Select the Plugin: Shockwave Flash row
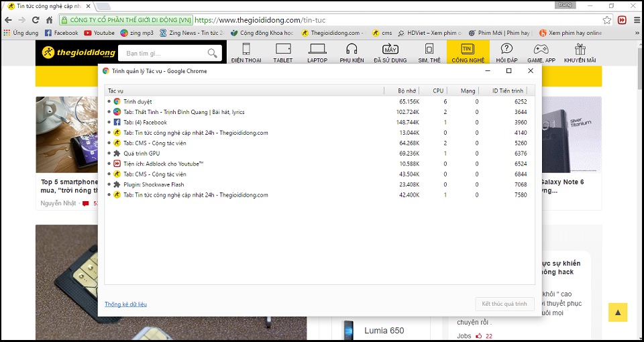This screenshot has width=644, height=342. (319, 184)
